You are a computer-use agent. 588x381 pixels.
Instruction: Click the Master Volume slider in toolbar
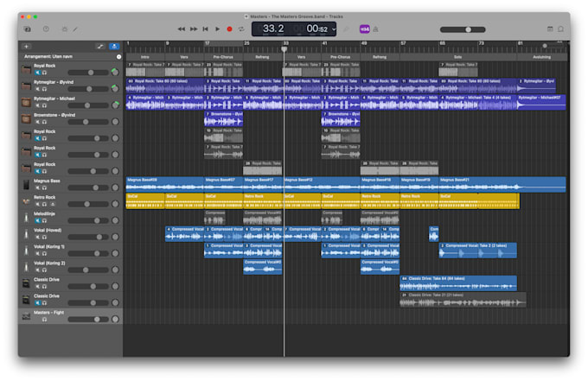(x=463, y=29)
